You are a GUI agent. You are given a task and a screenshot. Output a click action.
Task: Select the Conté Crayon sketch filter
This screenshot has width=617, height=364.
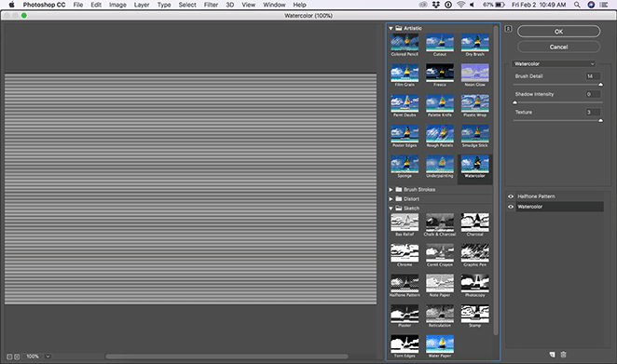[x=440, y=253]
